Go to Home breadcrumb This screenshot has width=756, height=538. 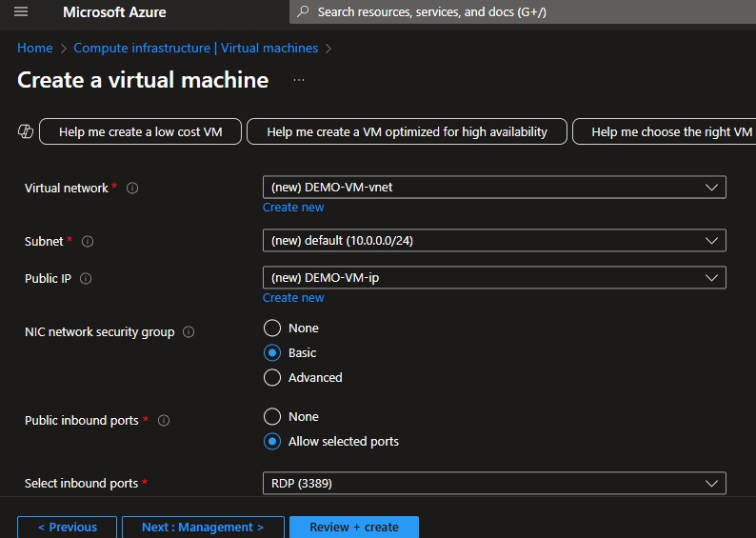click(x=35, y=48)
